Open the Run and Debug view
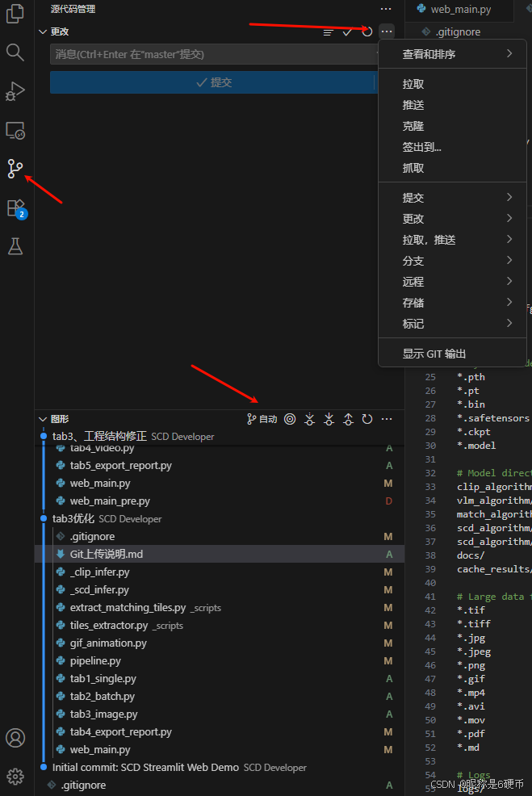Image resolution: width=532 pixels, height=796 pixels. [15, 91]
